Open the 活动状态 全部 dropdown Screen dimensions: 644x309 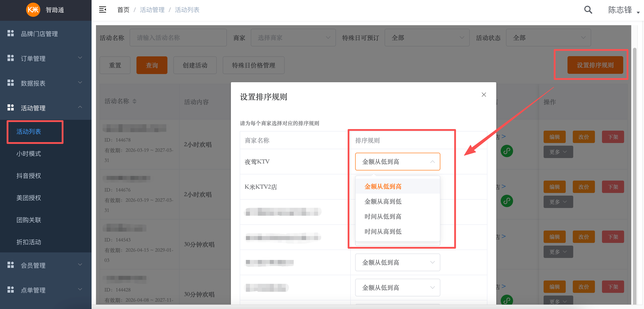[548, 38]
